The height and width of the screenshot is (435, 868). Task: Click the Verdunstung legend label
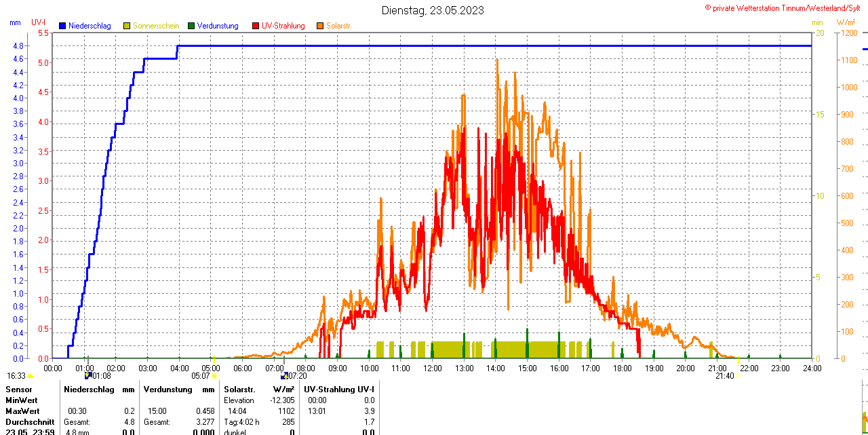(218, 26)
